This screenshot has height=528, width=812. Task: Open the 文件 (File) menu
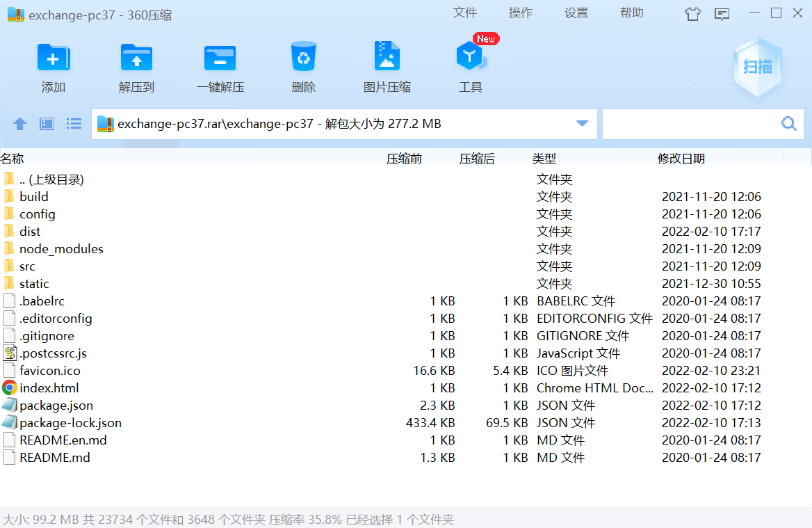(465, 13)
